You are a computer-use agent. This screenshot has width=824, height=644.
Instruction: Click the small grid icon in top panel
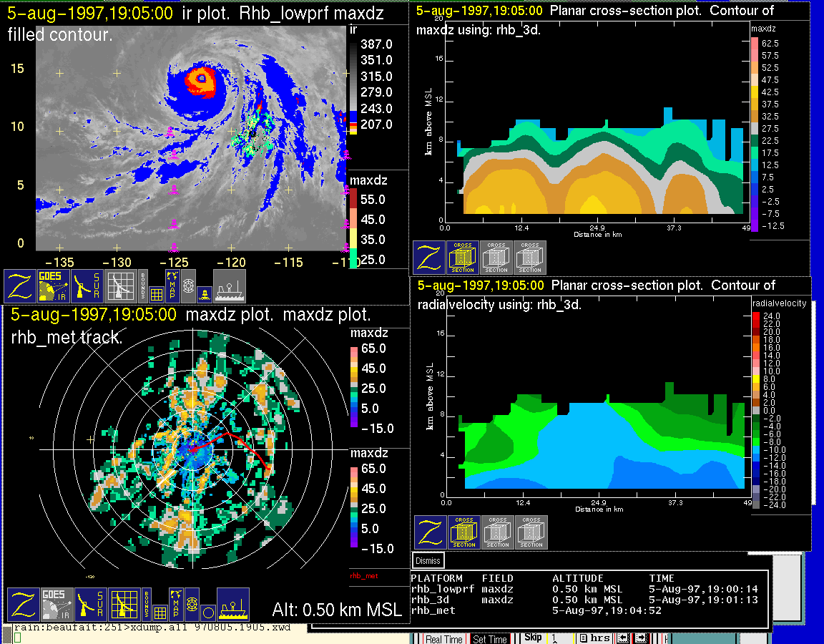pyautogui.click(x=157, y=293)
